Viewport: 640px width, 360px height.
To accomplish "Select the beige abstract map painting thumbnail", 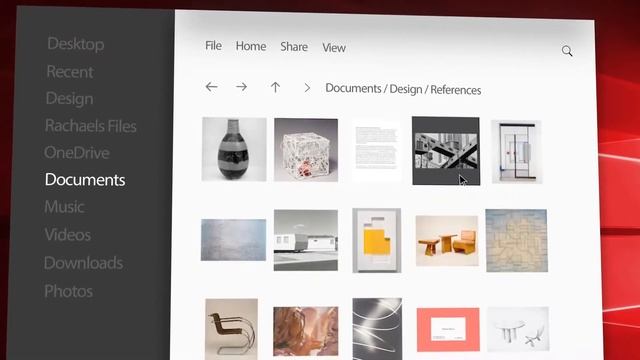I will click(x=517, y=240).
